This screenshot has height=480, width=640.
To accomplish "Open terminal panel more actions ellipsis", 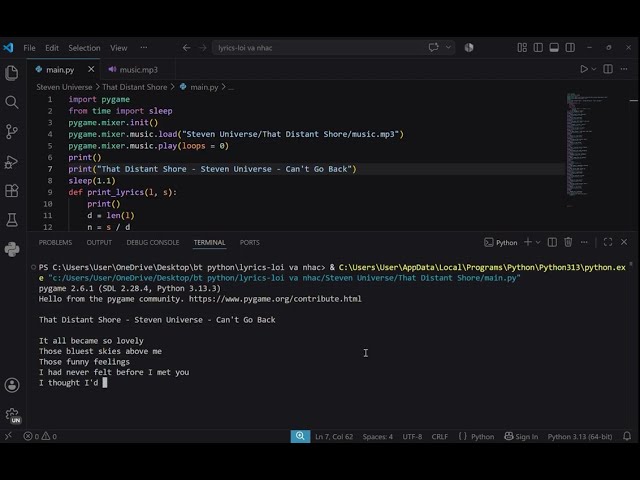I will tap(584, 242).
